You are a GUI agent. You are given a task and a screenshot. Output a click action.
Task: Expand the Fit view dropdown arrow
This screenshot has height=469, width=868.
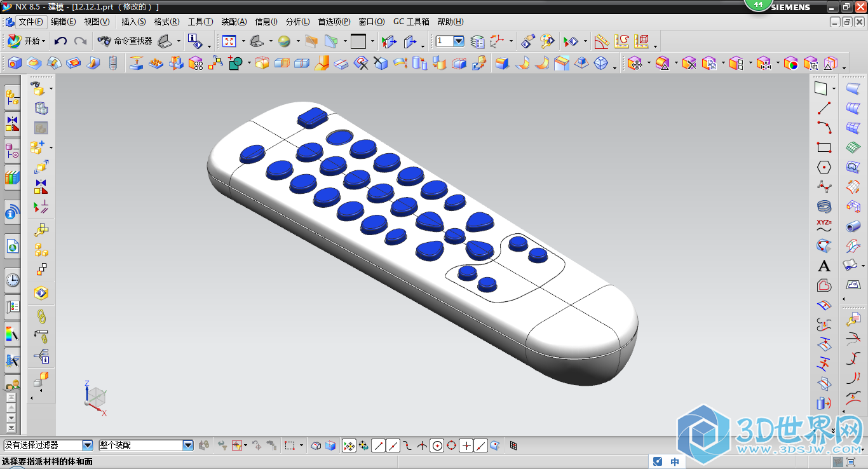click(243, 42)
